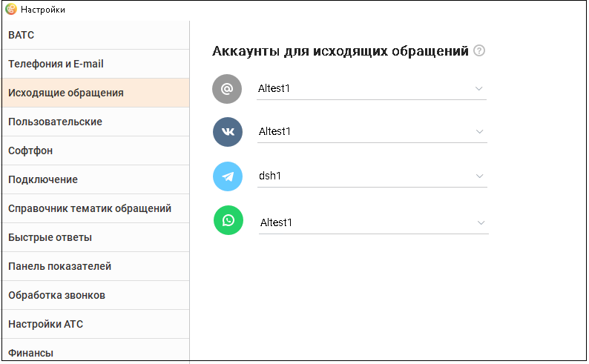Click the app logo in title bar
The height and width of the screenshot is (364, 589).
click(x=11, y=9)
